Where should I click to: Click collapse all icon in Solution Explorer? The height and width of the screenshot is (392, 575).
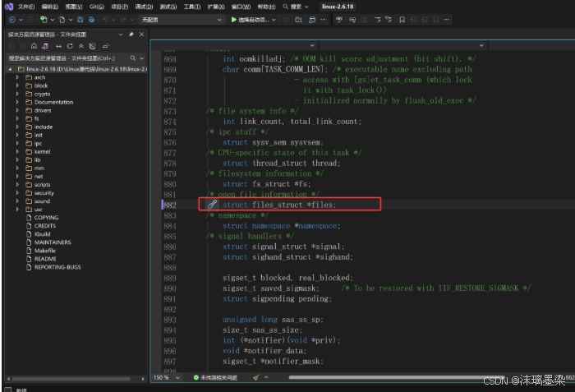81,46
